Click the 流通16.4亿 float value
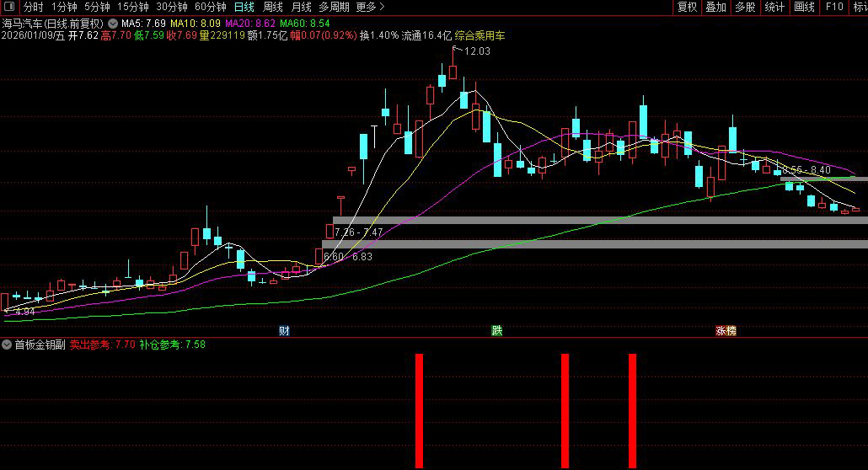Screen dimensions: 868x470 click(x=426, y=36)
